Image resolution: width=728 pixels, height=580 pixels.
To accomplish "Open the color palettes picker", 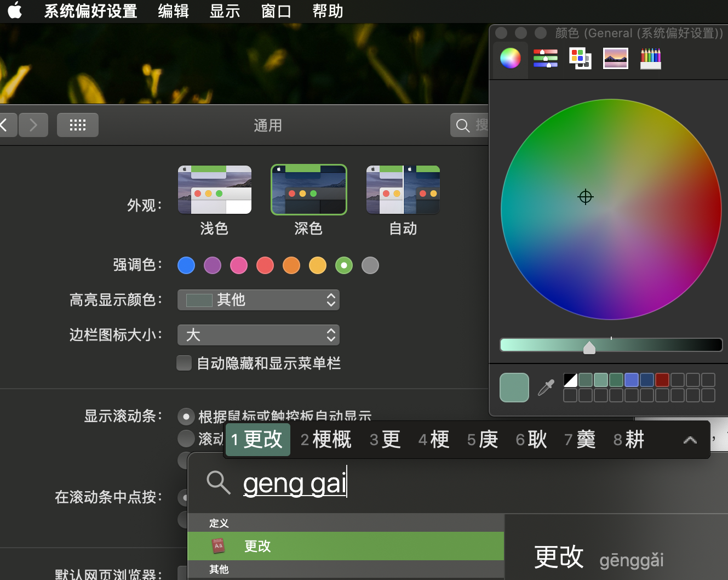I will click(580, 58).
